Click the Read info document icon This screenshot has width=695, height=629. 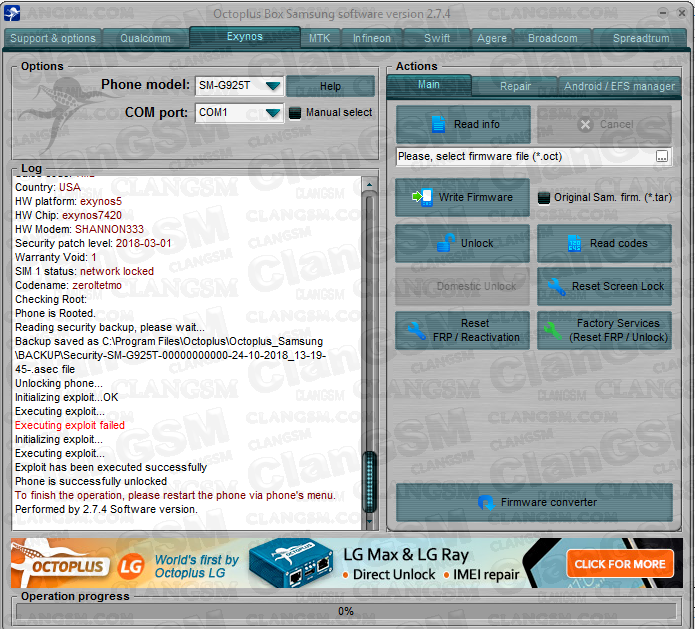(x=438, y=125)
